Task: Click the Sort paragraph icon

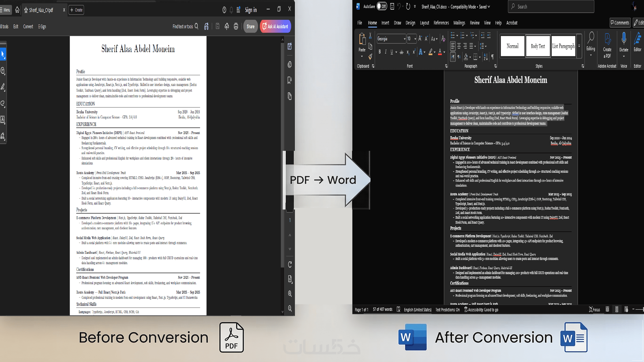Action: (x=486, y=57)
